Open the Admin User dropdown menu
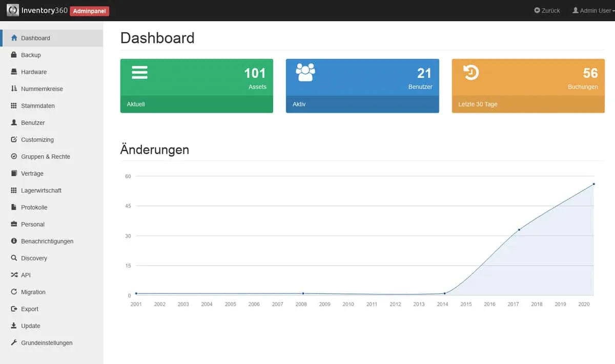The height and width of the screenshot is (364, 615). click(x=593, y=10)
